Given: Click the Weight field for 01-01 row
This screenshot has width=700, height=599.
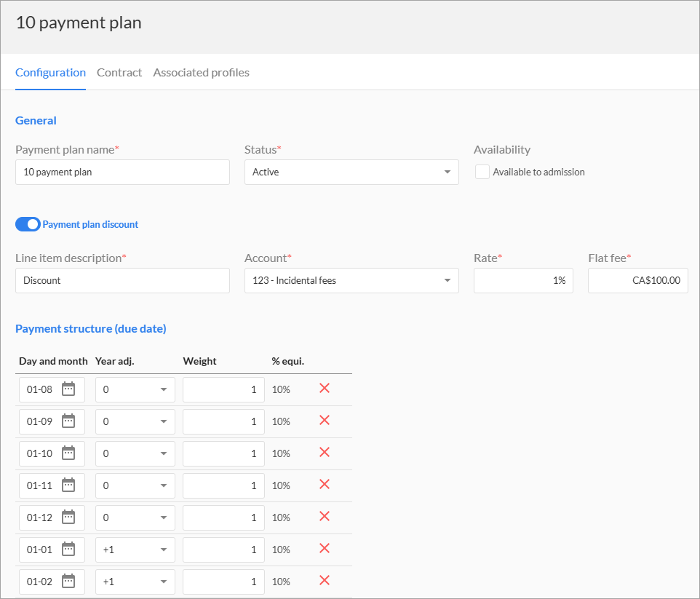Looking at the screenshot, I should pos(223,550).
